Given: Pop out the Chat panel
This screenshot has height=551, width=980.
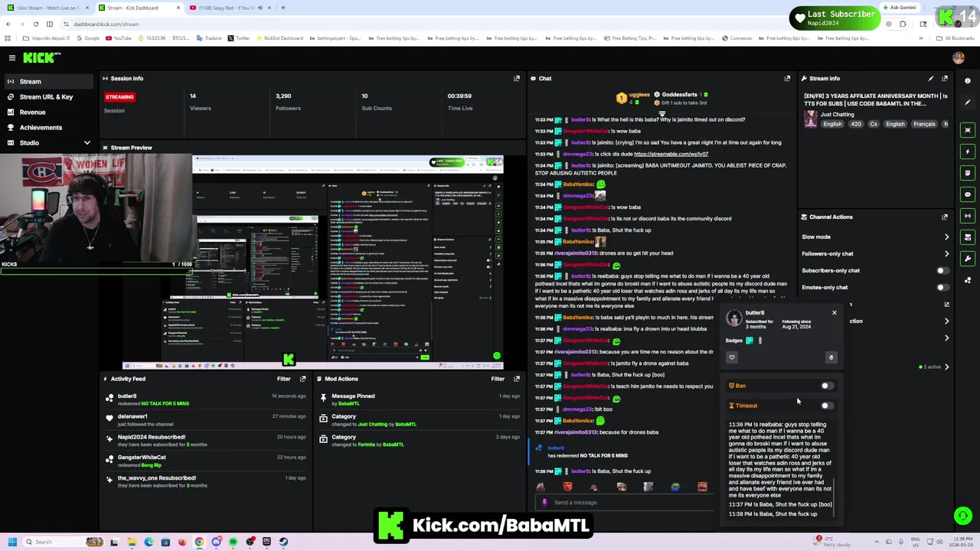Looking at the screenshot, I should click(x=787, y=78).
